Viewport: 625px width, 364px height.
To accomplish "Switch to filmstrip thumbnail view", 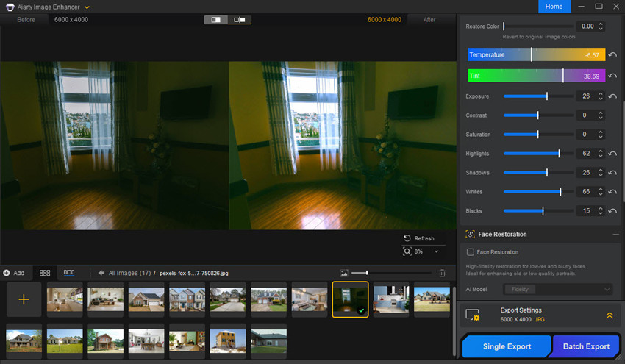I will pos(69,273).
